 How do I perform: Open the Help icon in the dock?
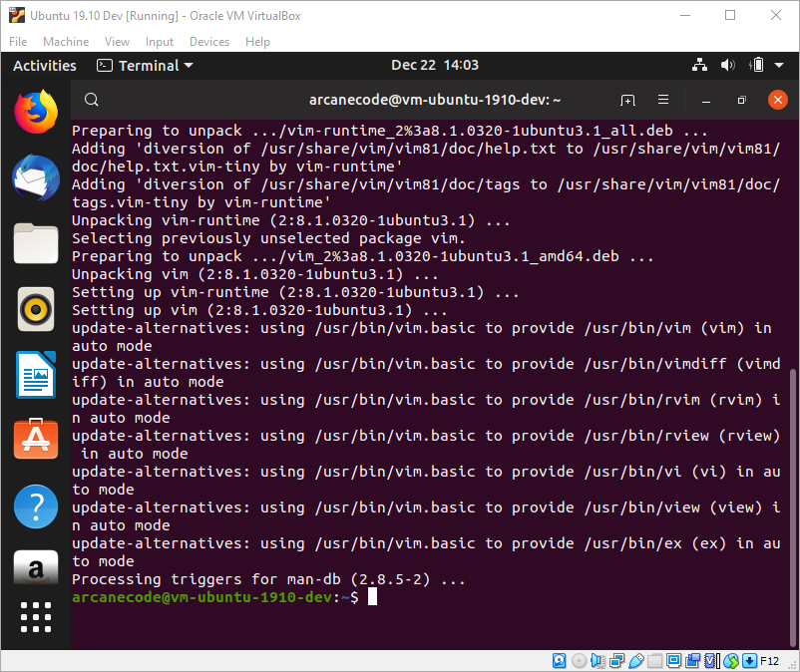(36, 506)
